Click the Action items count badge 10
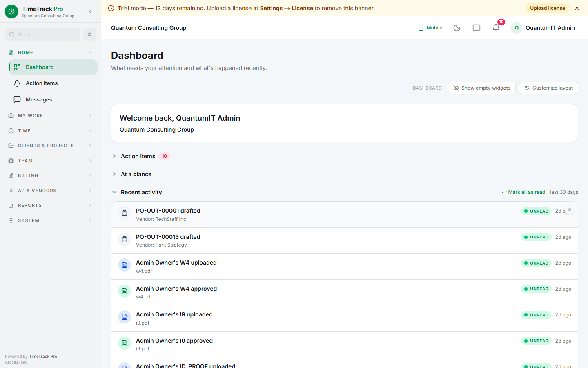The width and height of the screenshot is (588, 368). [x=164, y=156]
